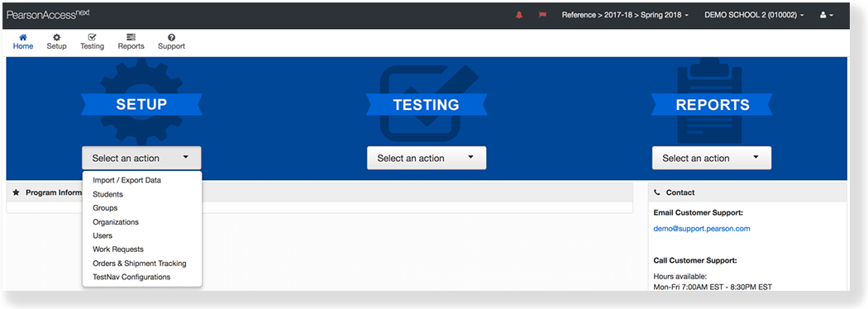The image size is (868, 309).
Task: Open the Reference 2017-18 Spring 2018 dropdown
Action: (625, 16)
